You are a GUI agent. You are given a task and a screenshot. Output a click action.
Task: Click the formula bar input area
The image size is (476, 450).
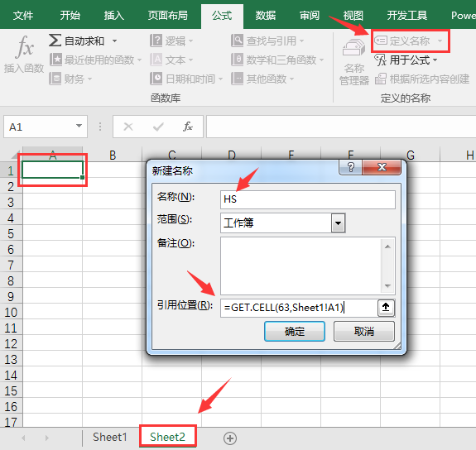pos(341,127)
